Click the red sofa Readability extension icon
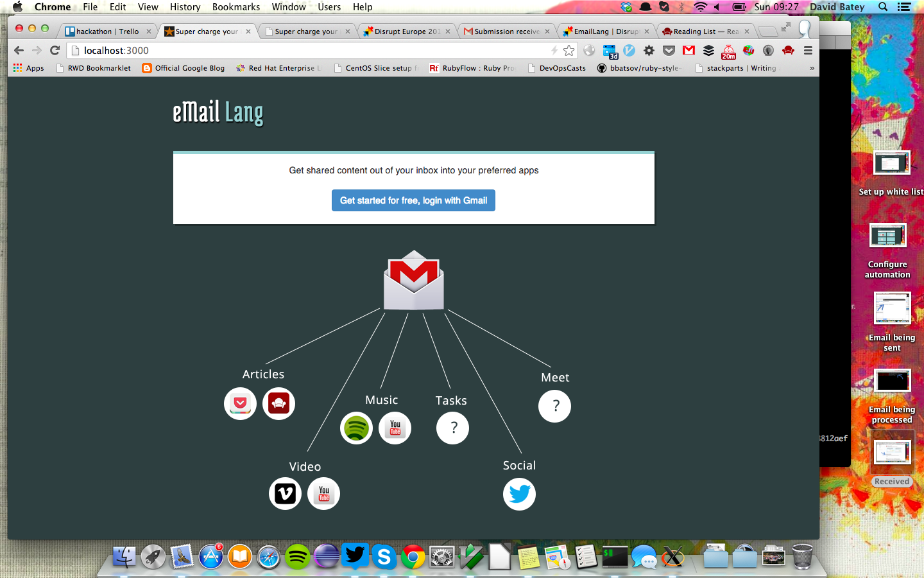Screen dimensions: 924x578 tap(788, 50)
